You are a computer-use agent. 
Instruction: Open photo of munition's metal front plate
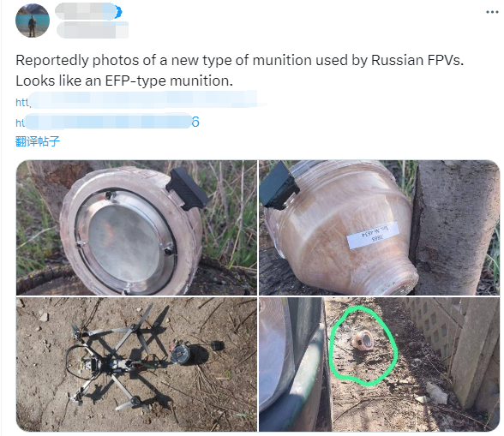pos(136,228)
